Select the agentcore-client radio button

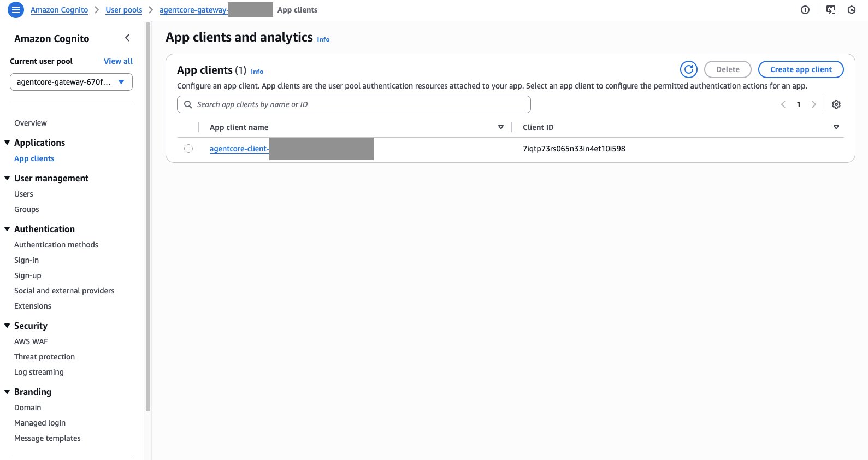(188, 149)
